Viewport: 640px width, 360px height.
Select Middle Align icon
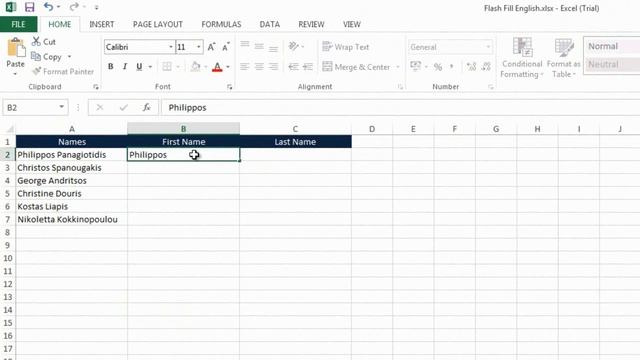pyautogui.click(x=259, y=46)
